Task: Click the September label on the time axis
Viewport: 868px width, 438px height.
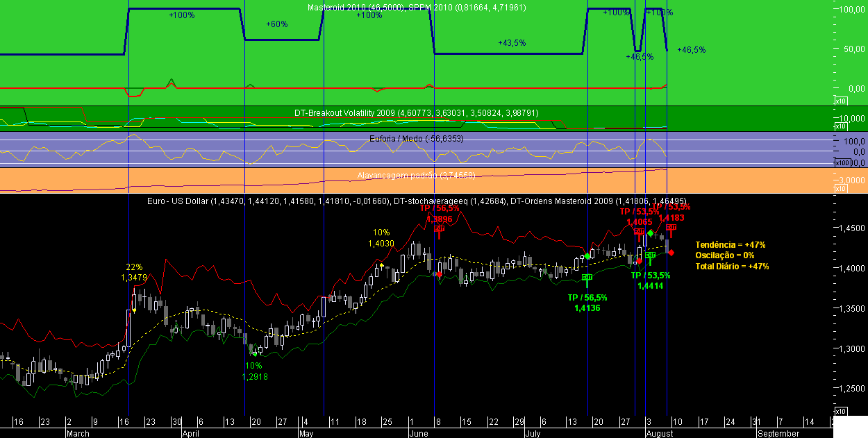Action: click(x=778, y=433)
